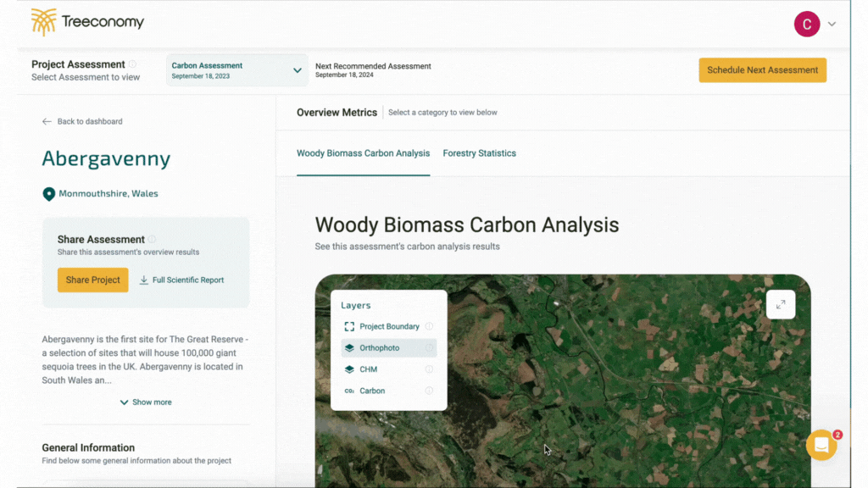868x488 pixels.
Task: Open the Carbon Assessment dropdown
Action: click(x=237, y=70)
